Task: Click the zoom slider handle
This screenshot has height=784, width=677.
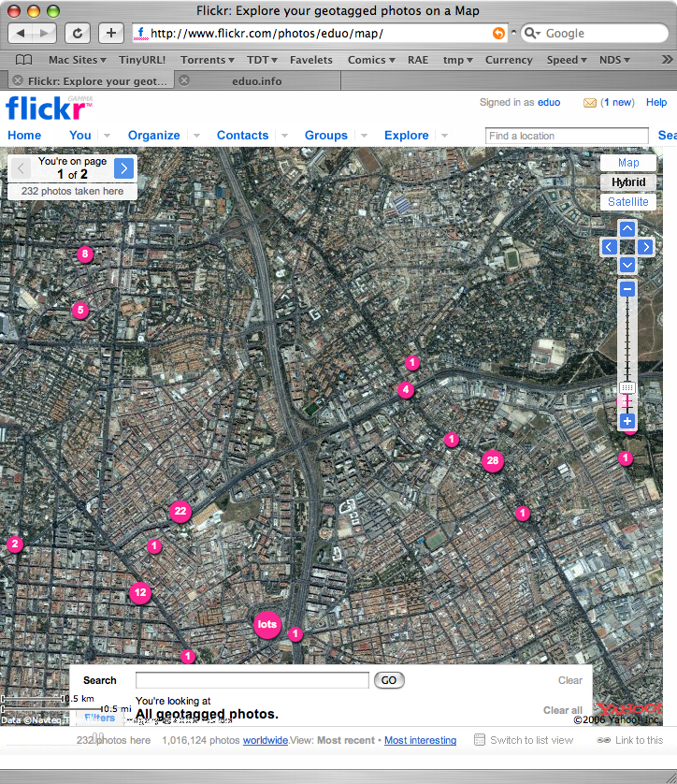Action: click(x=627, y=387)
